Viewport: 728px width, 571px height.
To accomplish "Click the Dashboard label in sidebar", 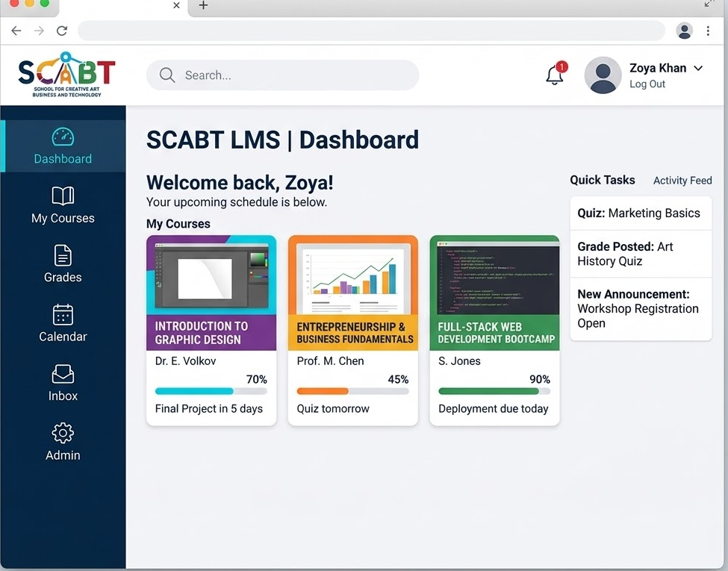I will click(63, 159).
